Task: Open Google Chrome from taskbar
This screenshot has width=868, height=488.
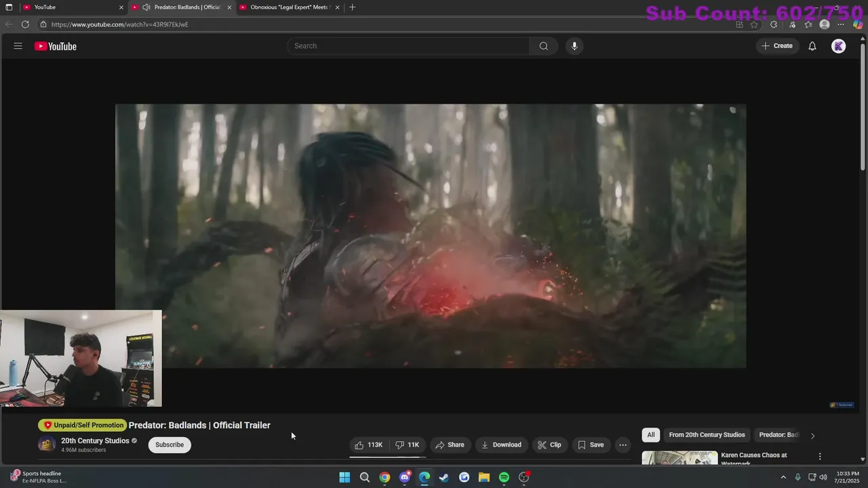Action: (384, 477)
